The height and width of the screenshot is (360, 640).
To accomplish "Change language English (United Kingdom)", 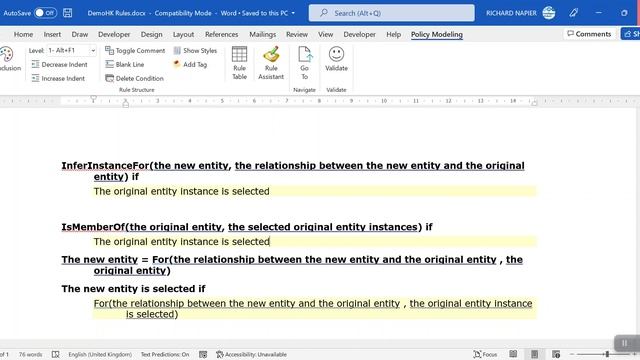I will pyautogui.click(x=100, y=354).
